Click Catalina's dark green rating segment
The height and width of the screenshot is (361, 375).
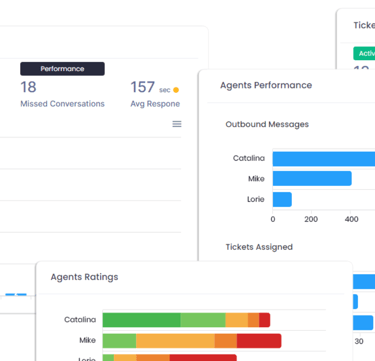pos(142,320)
